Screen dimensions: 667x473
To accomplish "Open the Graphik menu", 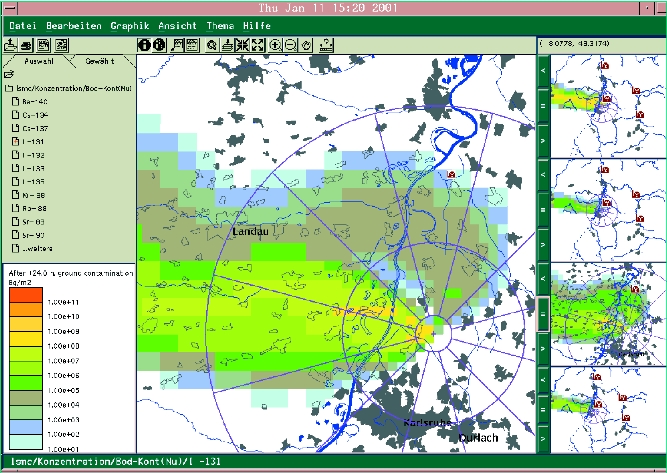I will (x=129, y=24).
